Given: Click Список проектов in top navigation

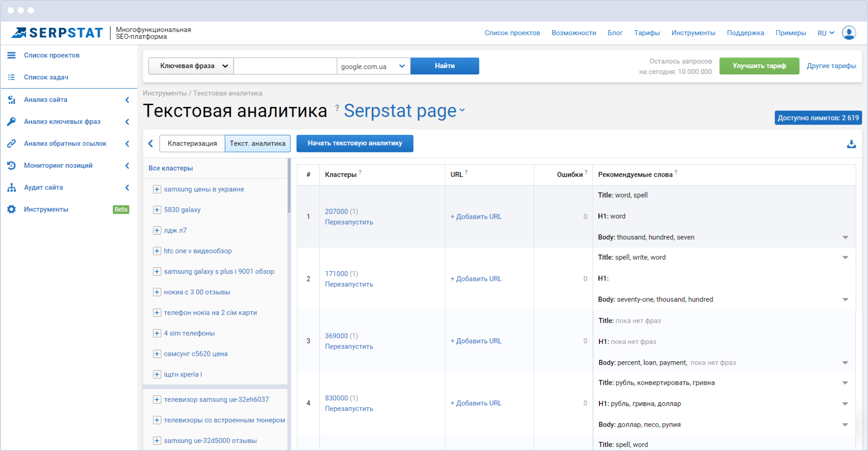Looking at the screenshot, I should [x=512, y=33].
